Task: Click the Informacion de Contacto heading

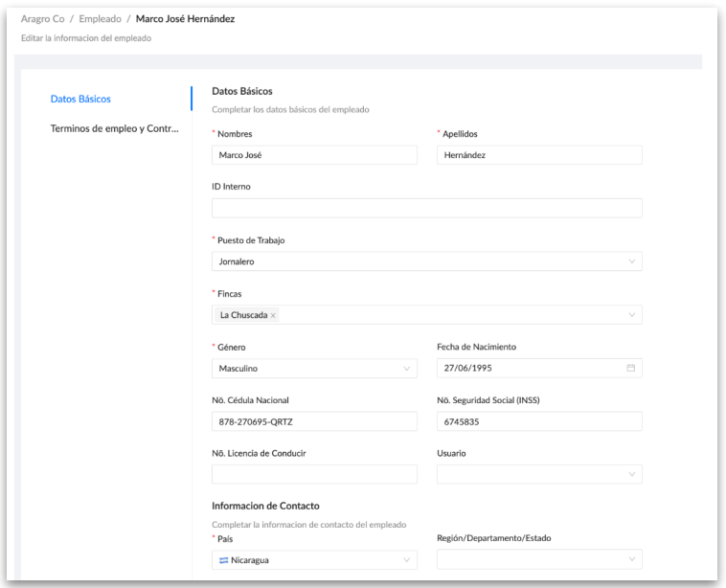Action: [x=265, y=506]
